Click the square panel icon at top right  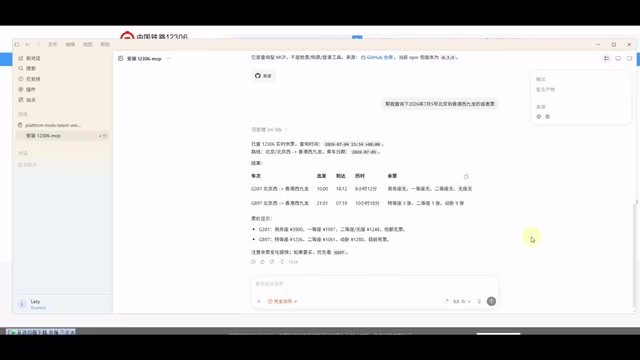tap(629, 59)
